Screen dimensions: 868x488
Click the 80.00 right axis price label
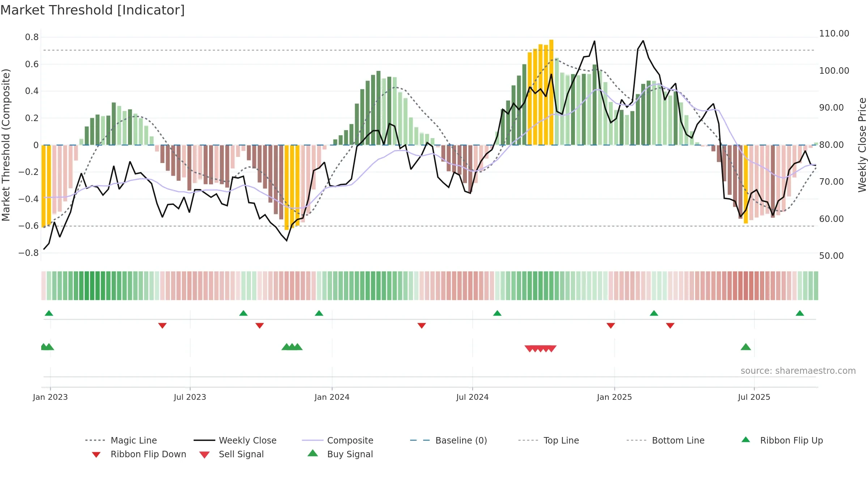831,145
